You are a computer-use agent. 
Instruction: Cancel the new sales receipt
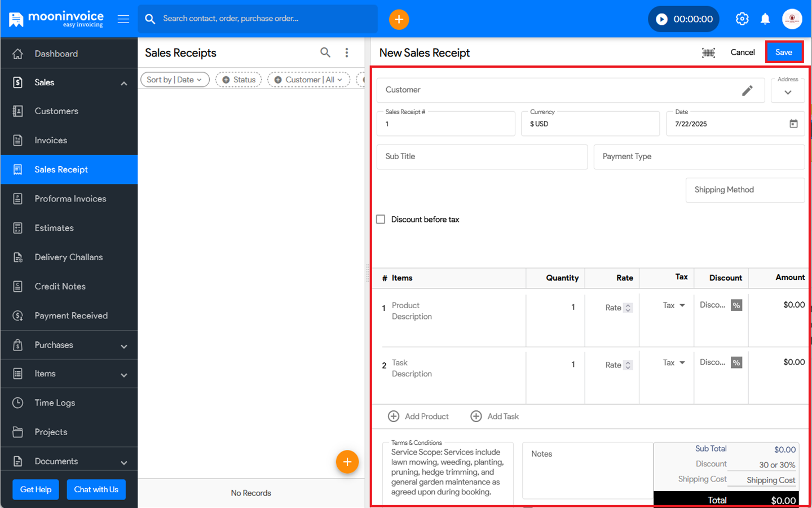(742, 52)
